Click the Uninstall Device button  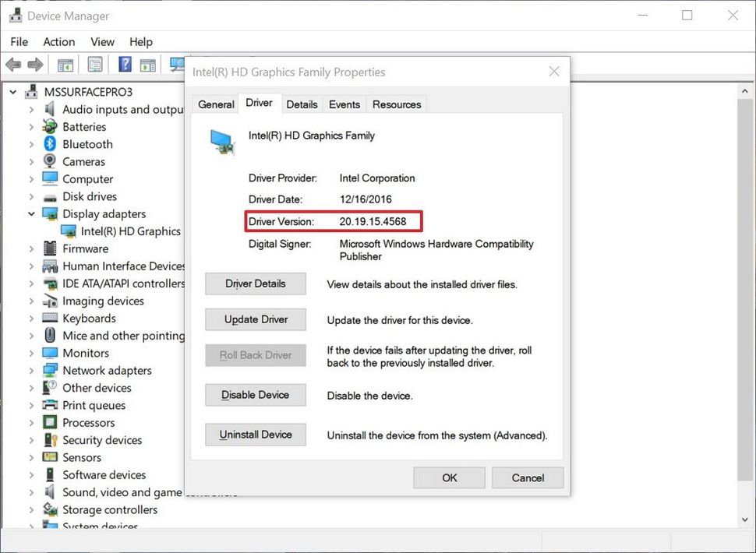[x=255, y=435]
